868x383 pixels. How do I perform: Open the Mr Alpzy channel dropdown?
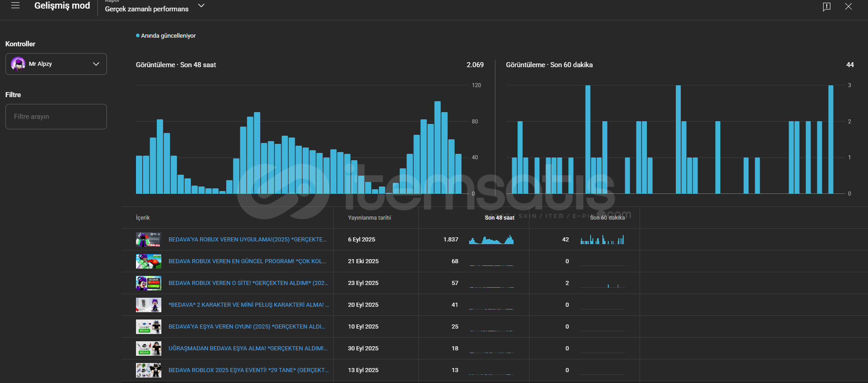(96, 64)
